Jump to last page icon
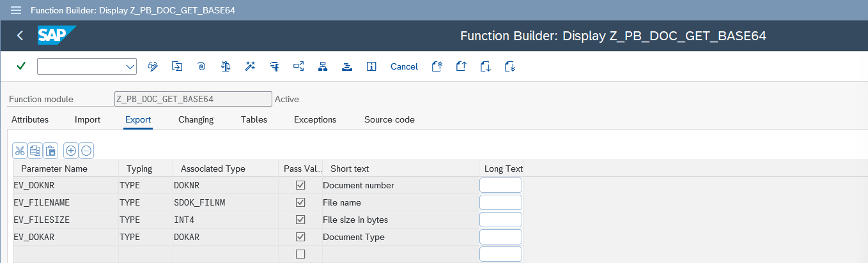The height and width of the screenshot is (263, 868). (509, 66)
